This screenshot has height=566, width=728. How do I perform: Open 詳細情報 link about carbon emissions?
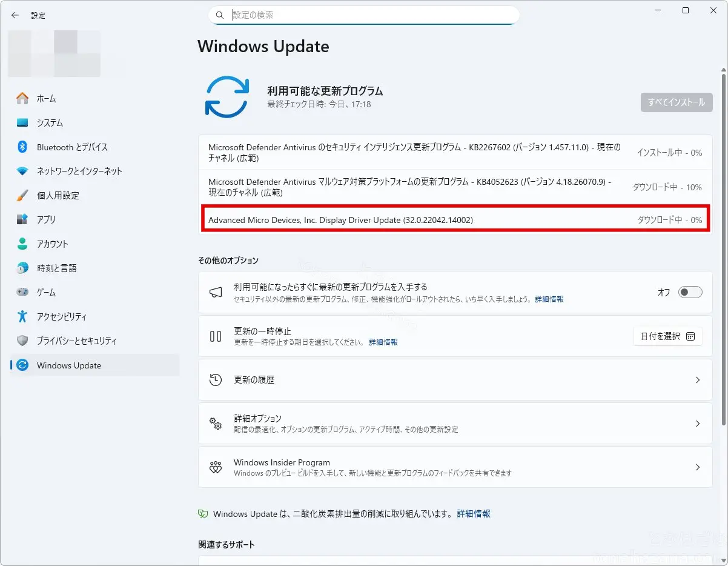tap(474, 514)
